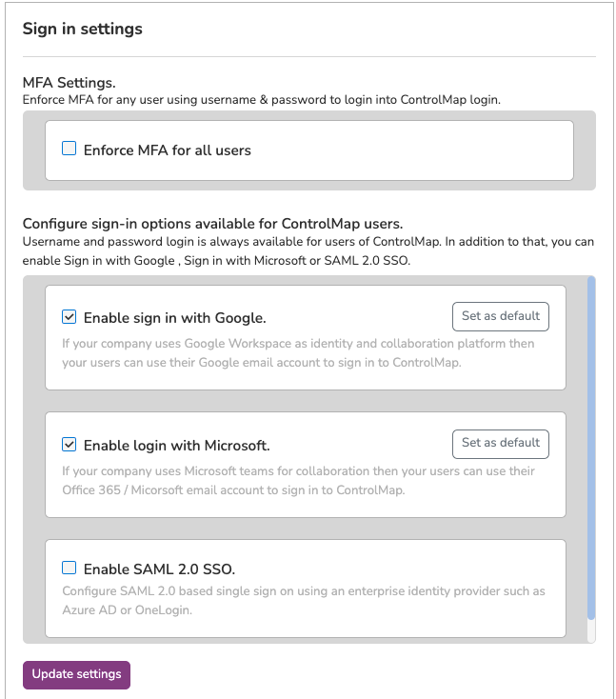Click the 'Enable SAML 2.0 SSO.' label text
616x699 pixels.
click(159, 569)
